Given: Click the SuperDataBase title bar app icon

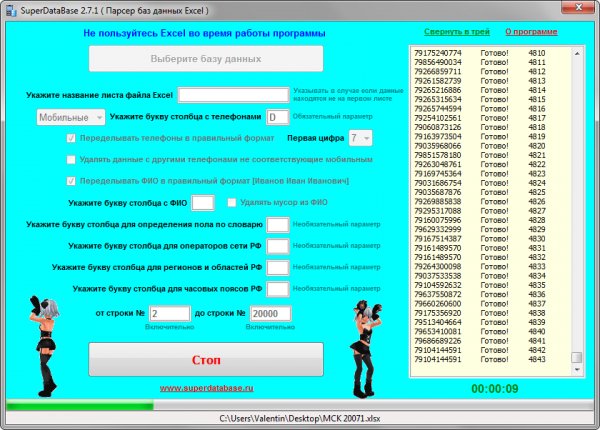Looking at the screenshot, I should pos(11,11).
